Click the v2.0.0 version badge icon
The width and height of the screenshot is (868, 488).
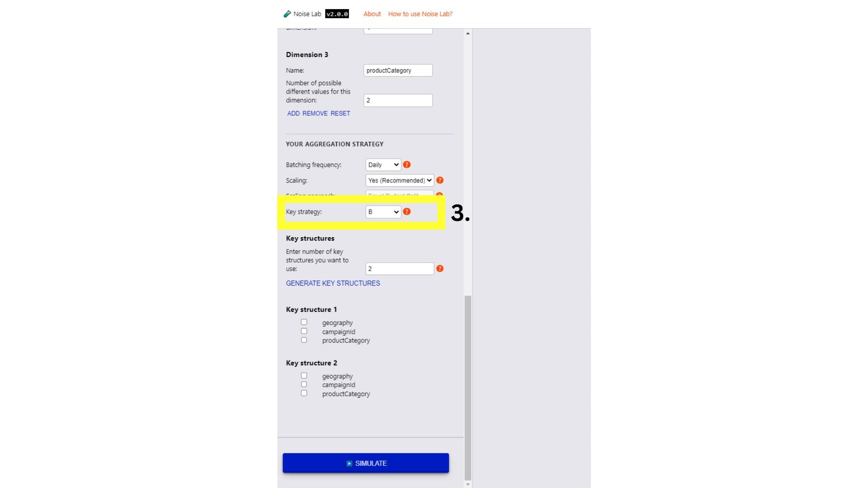336,13
